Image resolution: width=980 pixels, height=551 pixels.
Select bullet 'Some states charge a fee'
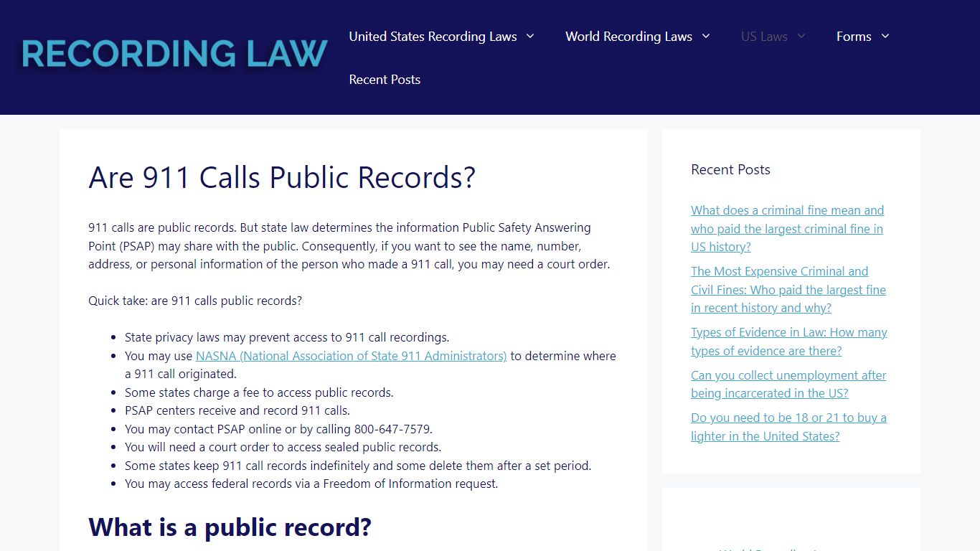[x=259, y=392]
